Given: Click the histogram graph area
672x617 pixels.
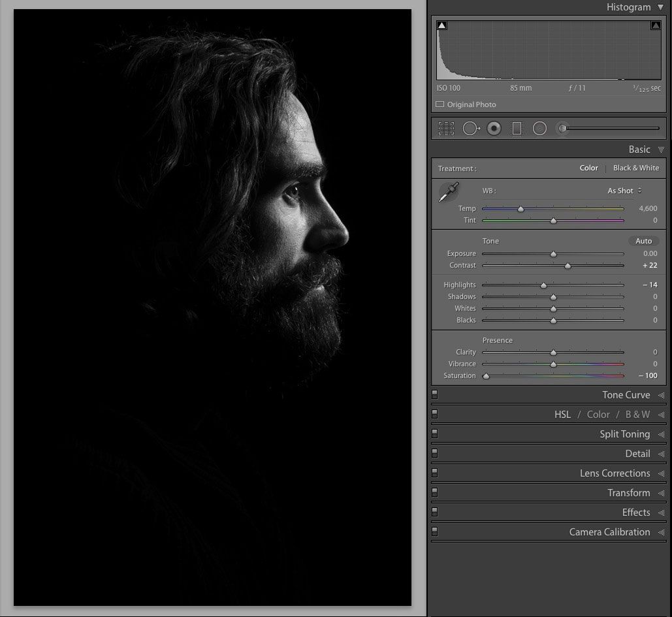Looking at the screenshot, I should point(549,50).
